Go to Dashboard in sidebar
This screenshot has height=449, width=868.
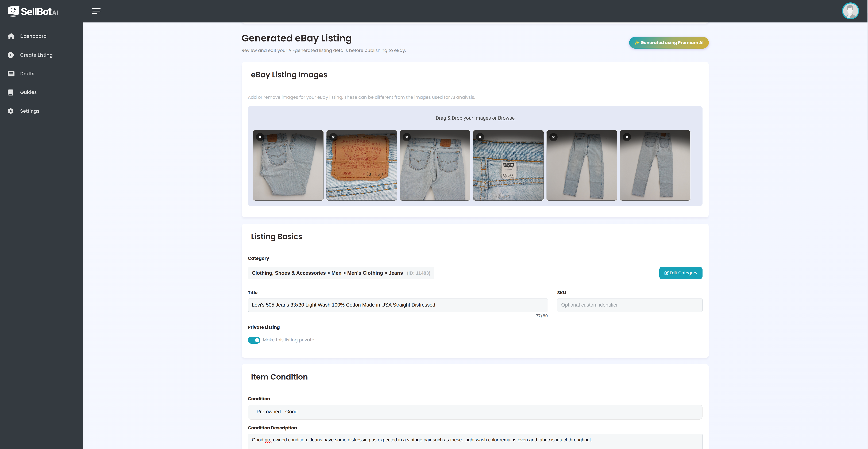click(x=33, y=36)
